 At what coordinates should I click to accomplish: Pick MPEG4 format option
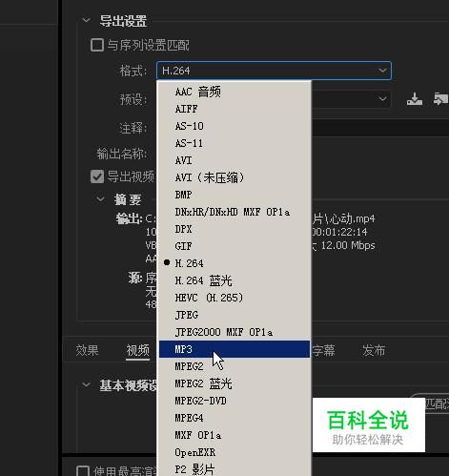pyautogui.click(x=235, y=418)
